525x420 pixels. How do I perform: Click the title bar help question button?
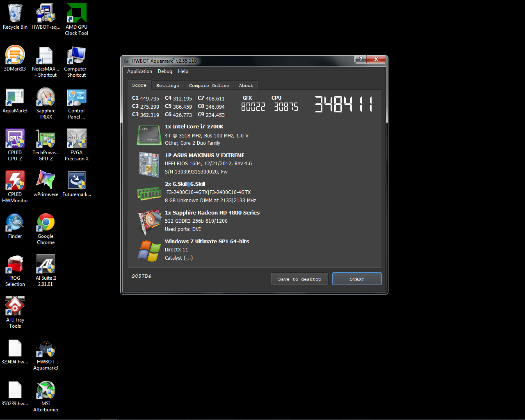(x=361, y=59)
